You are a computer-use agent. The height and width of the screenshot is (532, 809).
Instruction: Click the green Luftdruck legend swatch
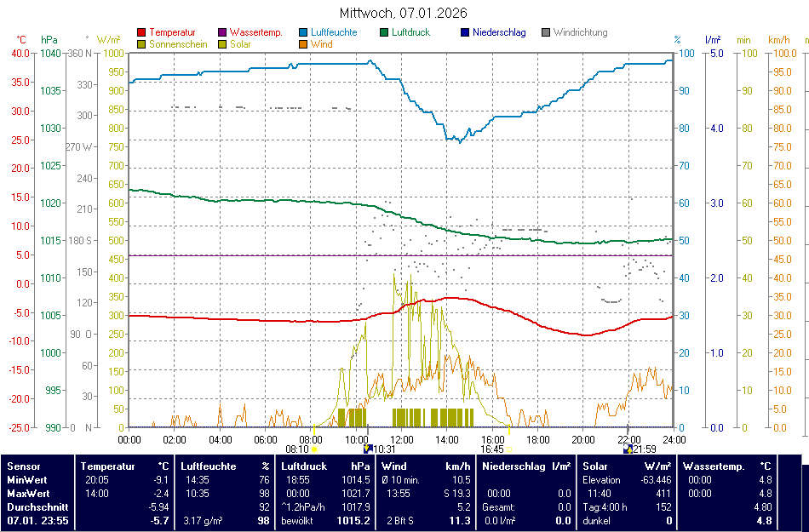click(385, 33)
